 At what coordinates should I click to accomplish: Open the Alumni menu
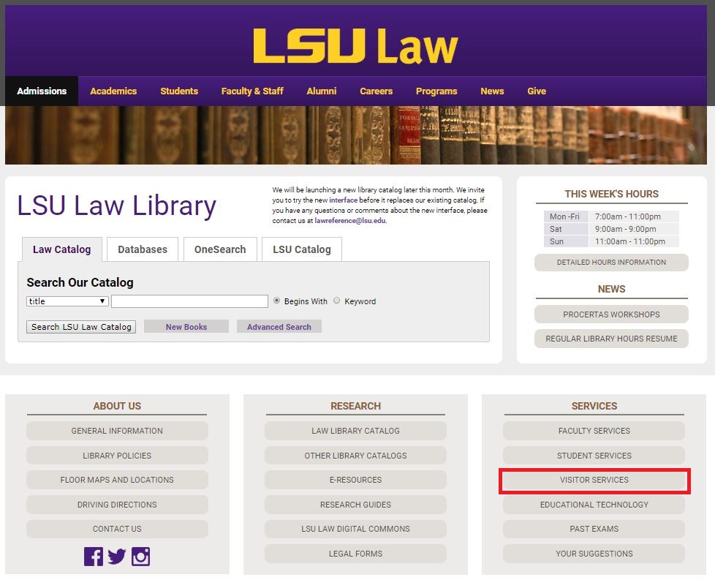pos(322,91)
